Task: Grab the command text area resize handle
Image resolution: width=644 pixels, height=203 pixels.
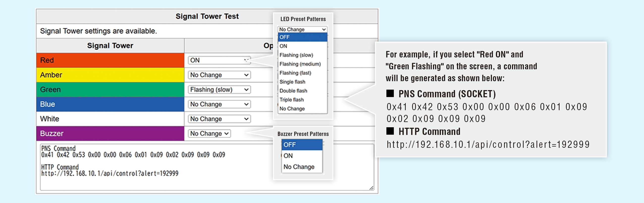Action: [371, 188]
